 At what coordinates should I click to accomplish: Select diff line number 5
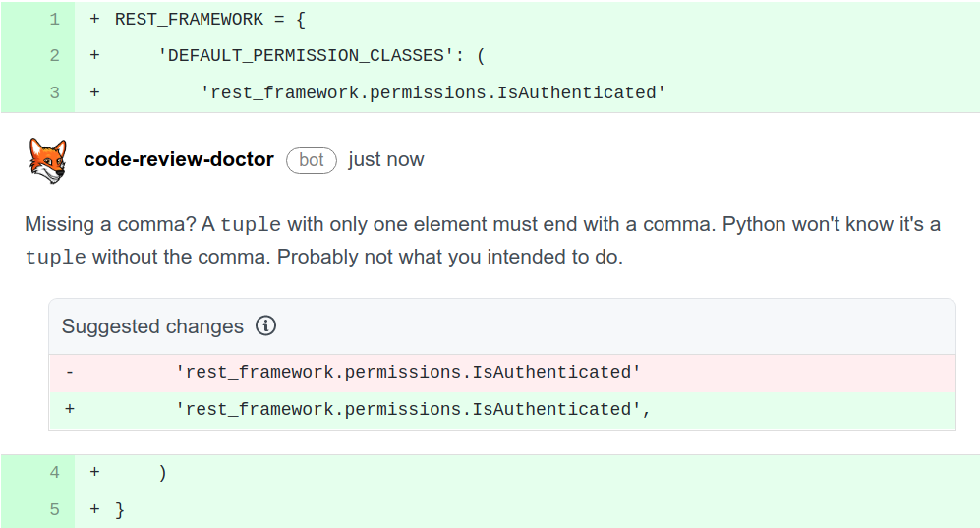point(54,510)
